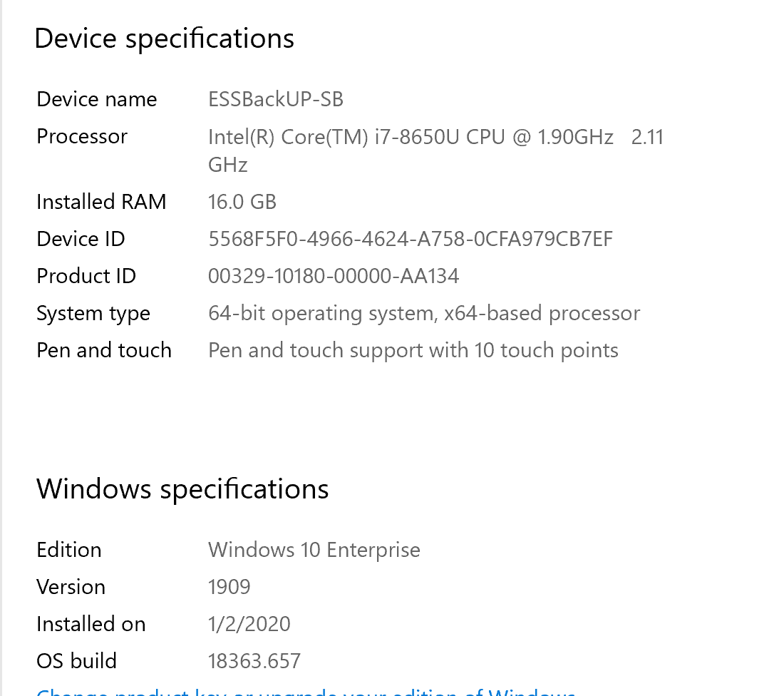Click the device name value ESSBackUP-SB

[276, 99]
